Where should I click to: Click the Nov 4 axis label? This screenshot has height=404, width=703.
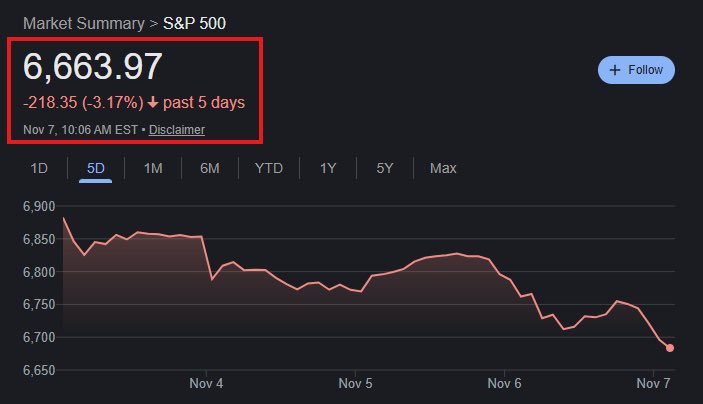pos(206,383)
